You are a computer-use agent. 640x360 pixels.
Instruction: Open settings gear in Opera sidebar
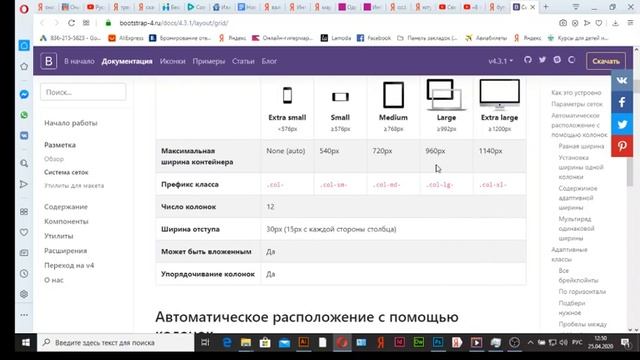(x=24, y=294)
